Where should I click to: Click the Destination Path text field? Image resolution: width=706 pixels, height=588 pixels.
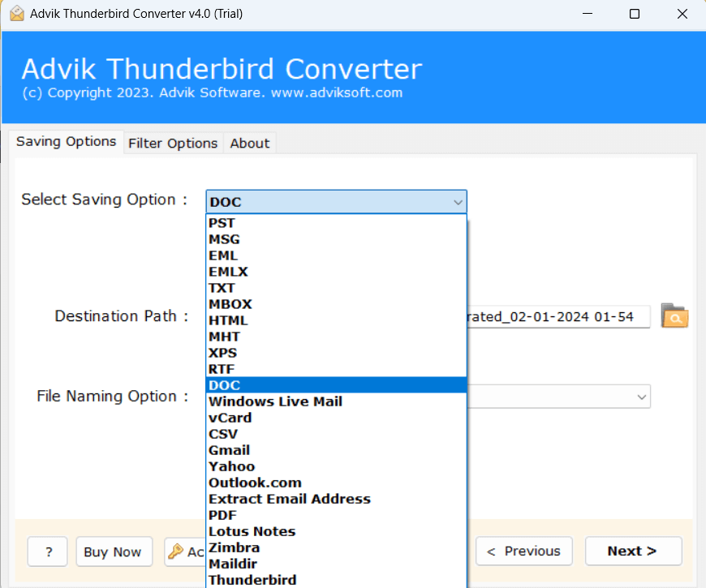558,317
